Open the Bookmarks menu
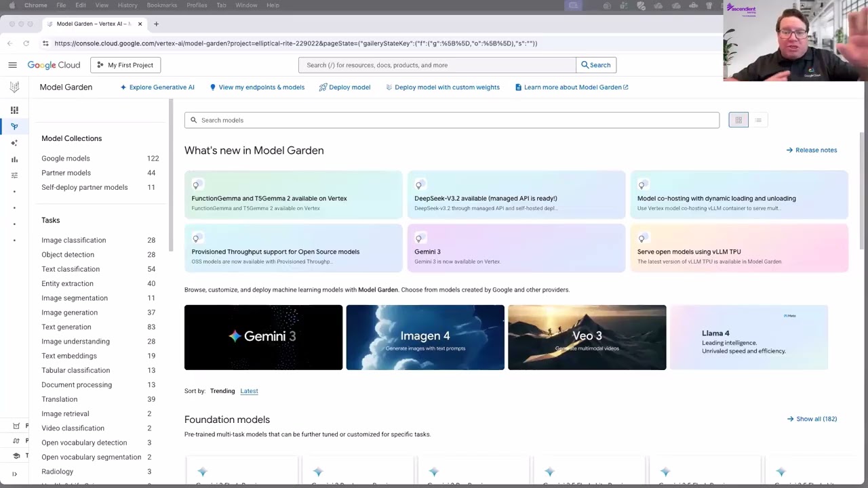 pyautogui.click(x=162, y=5)
